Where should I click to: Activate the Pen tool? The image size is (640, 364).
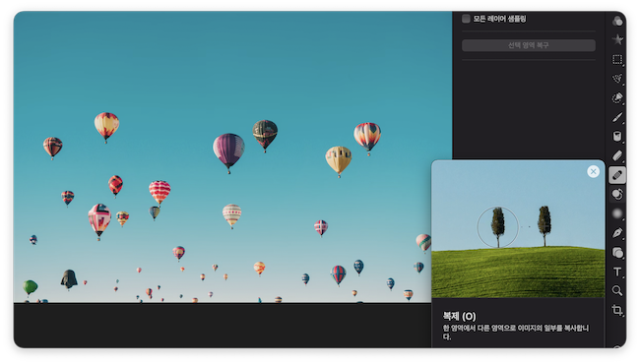coord(617,233)
